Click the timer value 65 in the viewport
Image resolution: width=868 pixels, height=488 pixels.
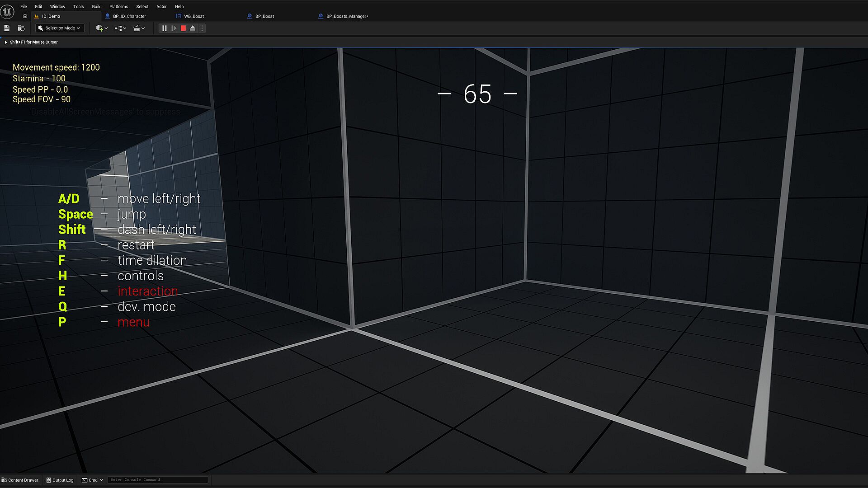[477, 94]
